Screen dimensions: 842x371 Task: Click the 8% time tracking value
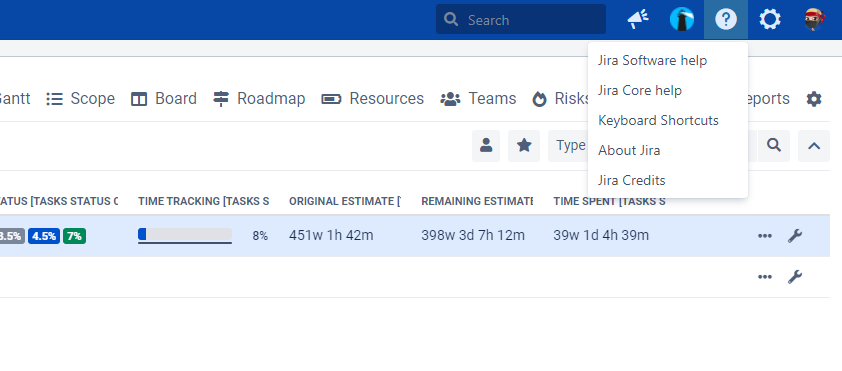tap(260, 236)
